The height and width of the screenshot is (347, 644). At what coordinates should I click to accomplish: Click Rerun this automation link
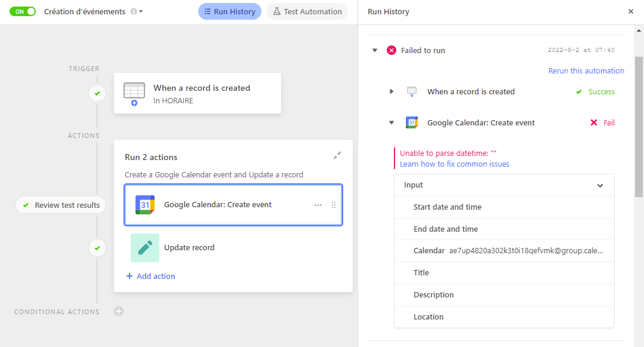(586, 70)
